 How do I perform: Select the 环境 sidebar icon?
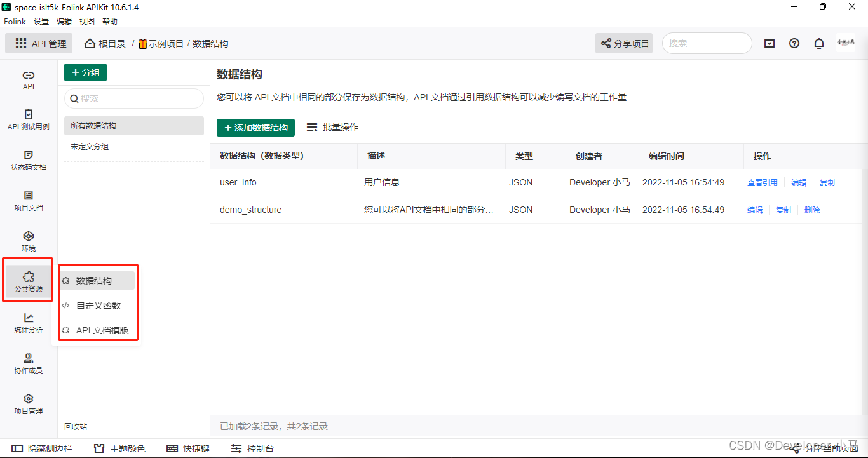pyautogui.click(x=28, y=240)
